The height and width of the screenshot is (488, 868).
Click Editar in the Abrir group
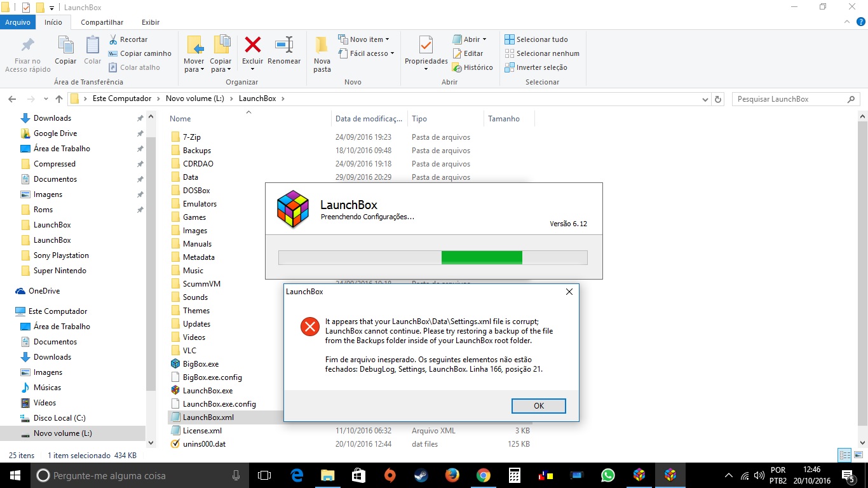pyautogui.click(x=468, y=53)
